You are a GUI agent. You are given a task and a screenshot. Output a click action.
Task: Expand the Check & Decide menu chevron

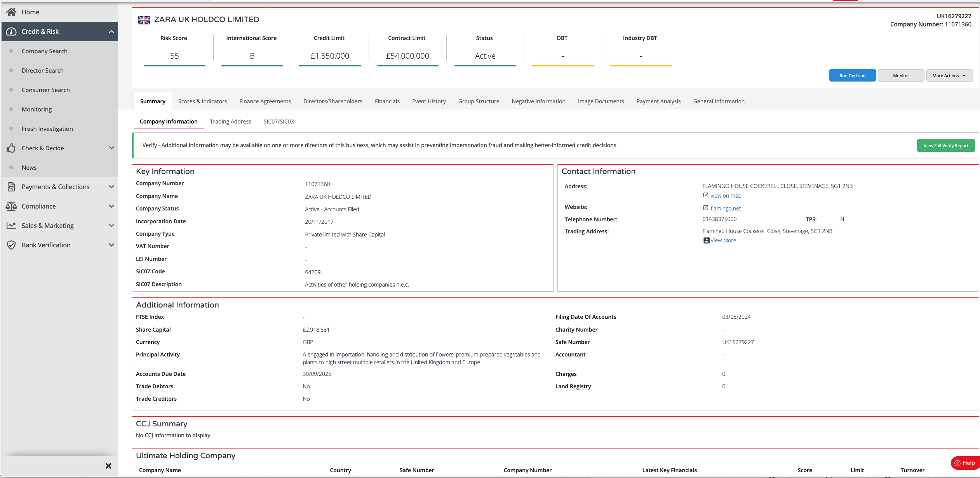(x=111, y=148)
